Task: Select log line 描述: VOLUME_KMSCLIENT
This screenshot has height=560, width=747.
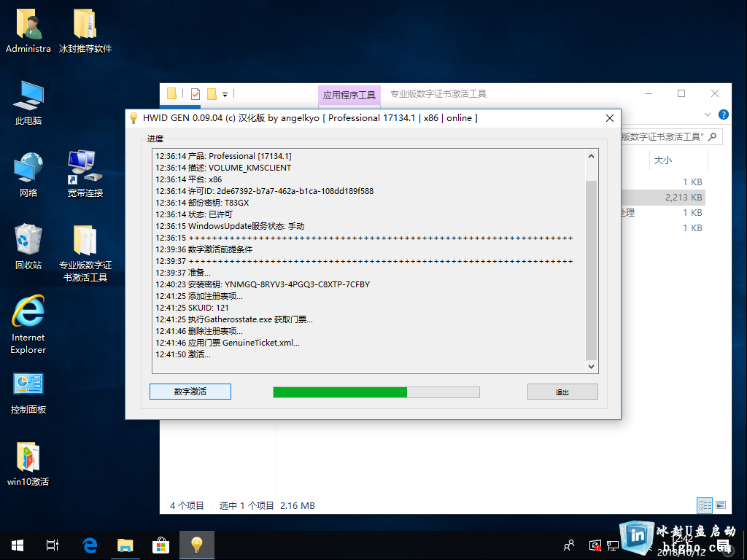Action: (223, 168)
